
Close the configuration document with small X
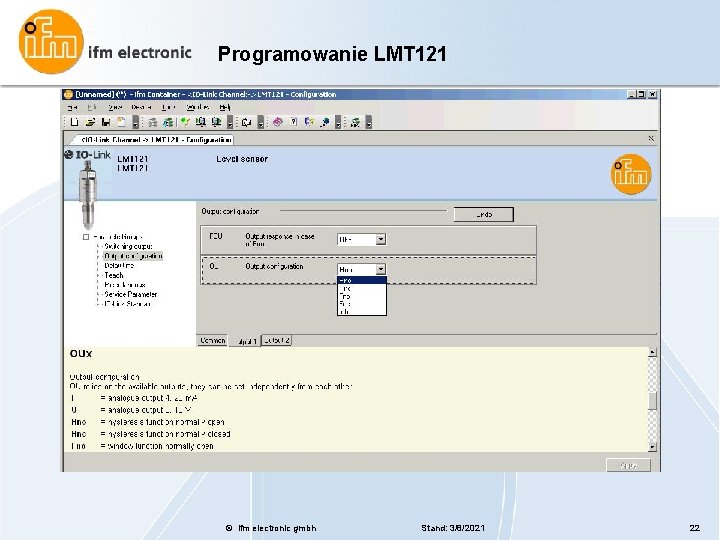click(651, 139)
